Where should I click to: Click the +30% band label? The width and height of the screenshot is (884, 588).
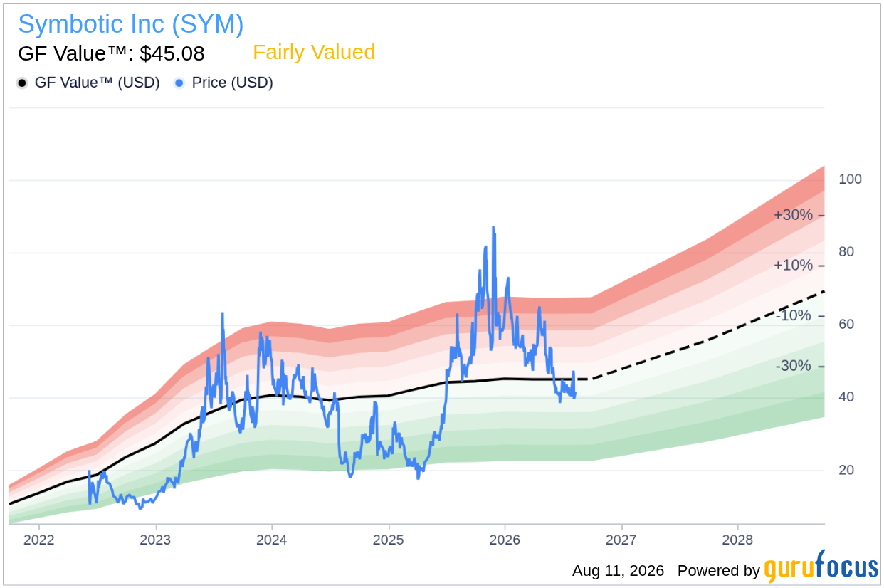point(793,215)
